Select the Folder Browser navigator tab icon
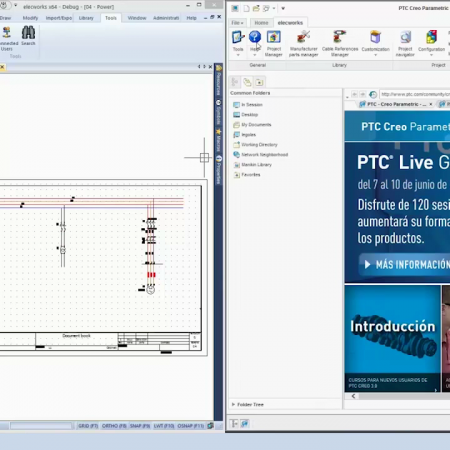This screenshot has width=450, height=450. tap(247, 82)
